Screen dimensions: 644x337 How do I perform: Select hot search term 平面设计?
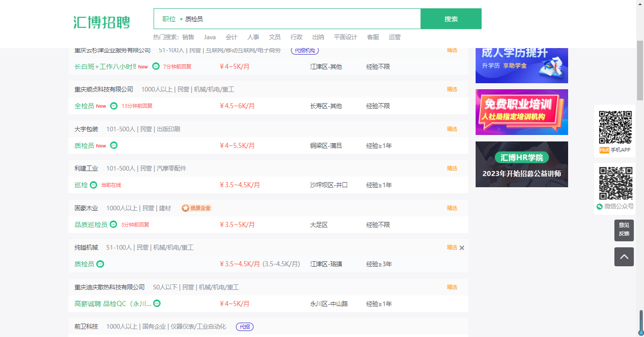click(x=346, y=37)
